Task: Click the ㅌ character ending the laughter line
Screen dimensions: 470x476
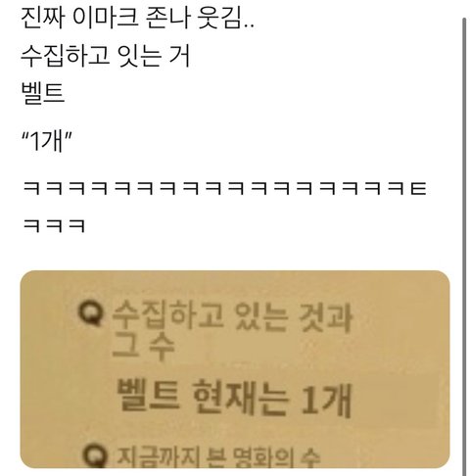Action: (418, 188)
